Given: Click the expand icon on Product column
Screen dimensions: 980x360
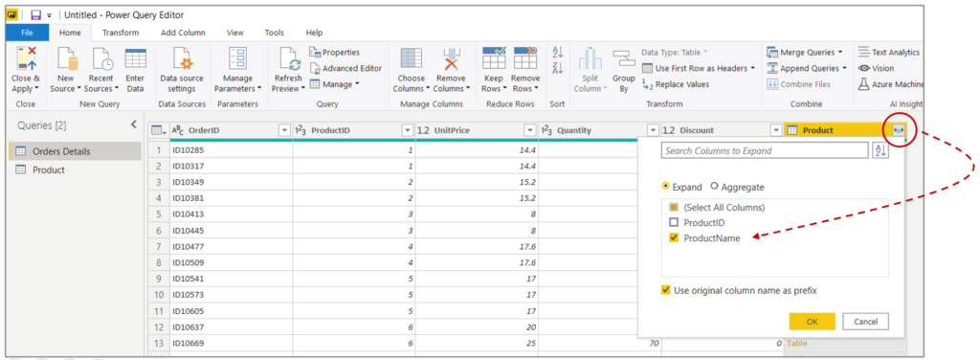Looking at the screenshot, I should coord(899,130).
